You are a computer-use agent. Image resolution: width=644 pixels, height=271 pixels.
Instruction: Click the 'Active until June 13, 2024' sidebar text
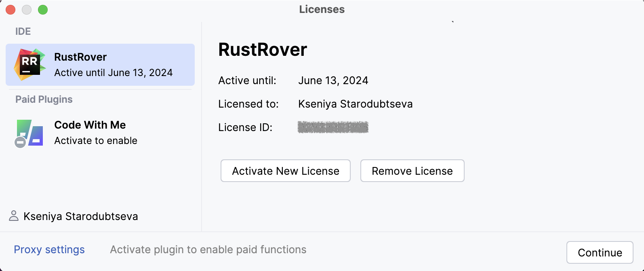coord(114,73)
